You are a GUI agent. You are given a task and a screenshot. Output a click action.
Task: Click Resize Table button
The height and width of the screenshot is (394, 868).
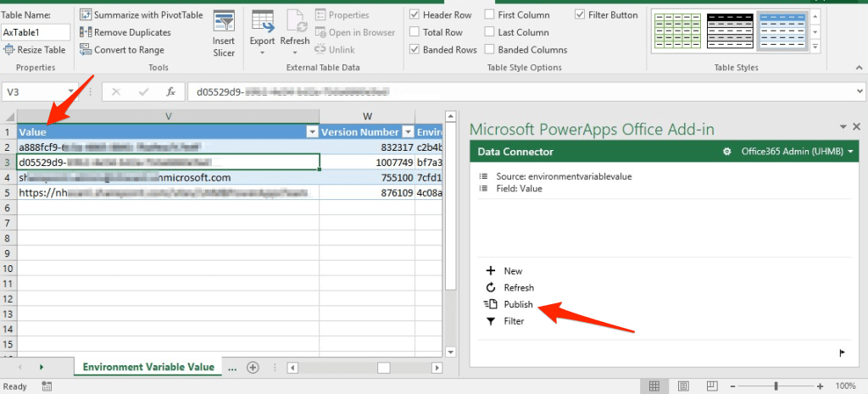(35, 50)
